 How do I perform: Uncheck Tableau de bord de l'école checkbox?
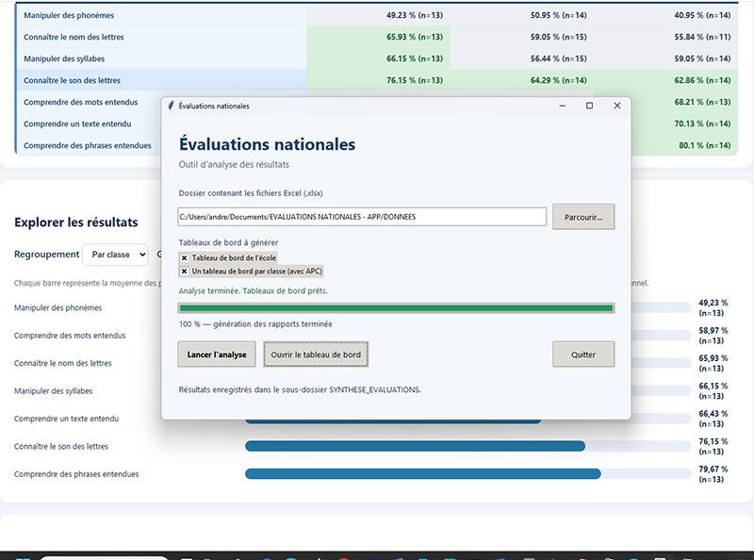point(184,258)
